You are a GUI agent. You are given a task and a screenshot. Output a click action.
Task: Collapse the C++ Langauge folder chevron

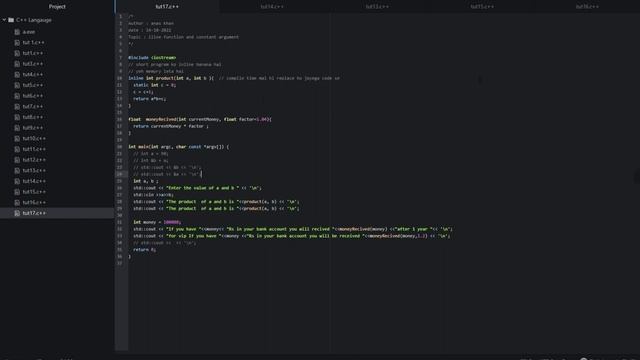tap(4, 20)
